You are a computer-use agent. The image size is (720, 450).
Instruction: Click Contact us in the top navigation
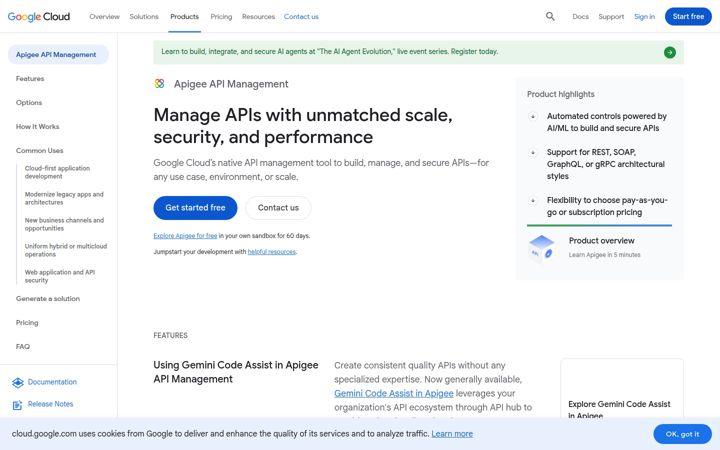pos(301,17)
